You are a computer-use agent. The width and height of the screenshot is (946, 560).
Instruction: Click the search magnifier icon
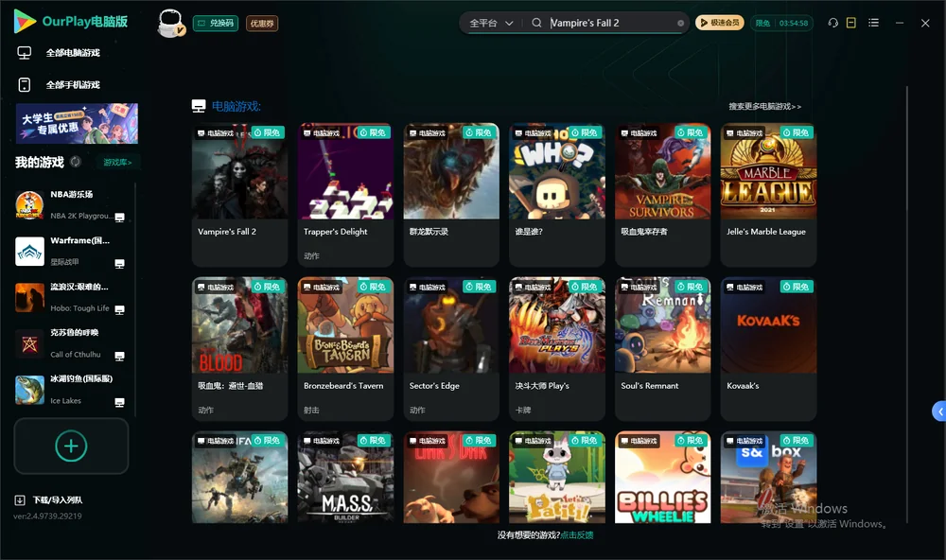[x=536, y=23]
